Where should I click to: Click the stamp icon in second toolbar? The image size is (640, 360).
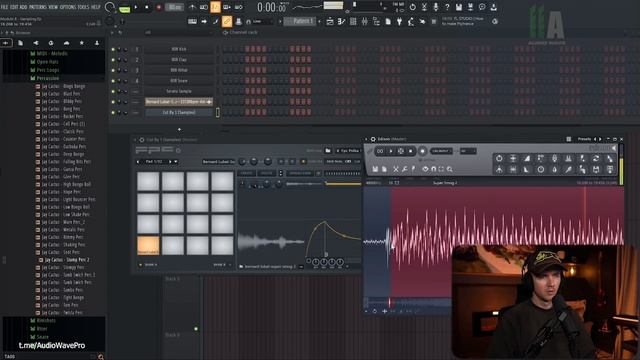tap(238, 22)
